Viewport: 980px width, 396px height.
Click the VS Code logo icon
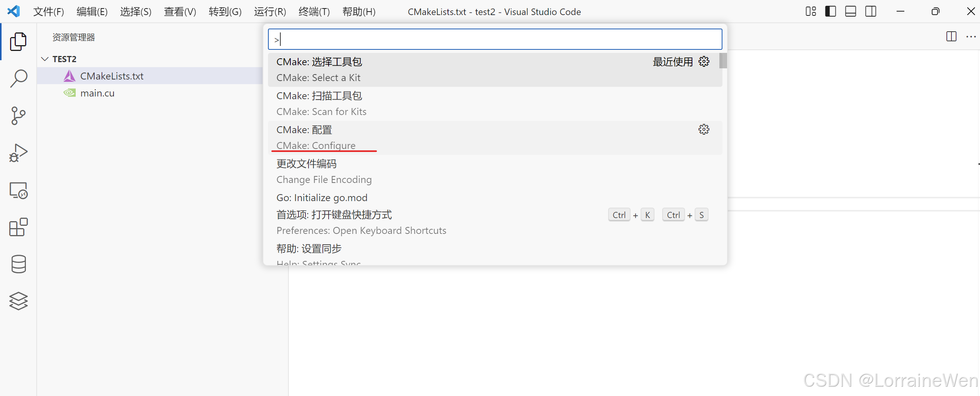click(x=14, y=11)
